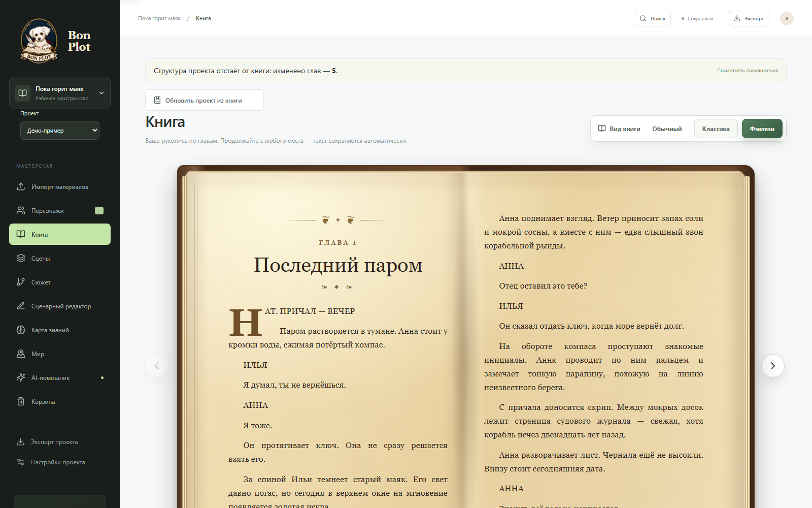Click the trash icon beside Корзина

pos(21,401)
